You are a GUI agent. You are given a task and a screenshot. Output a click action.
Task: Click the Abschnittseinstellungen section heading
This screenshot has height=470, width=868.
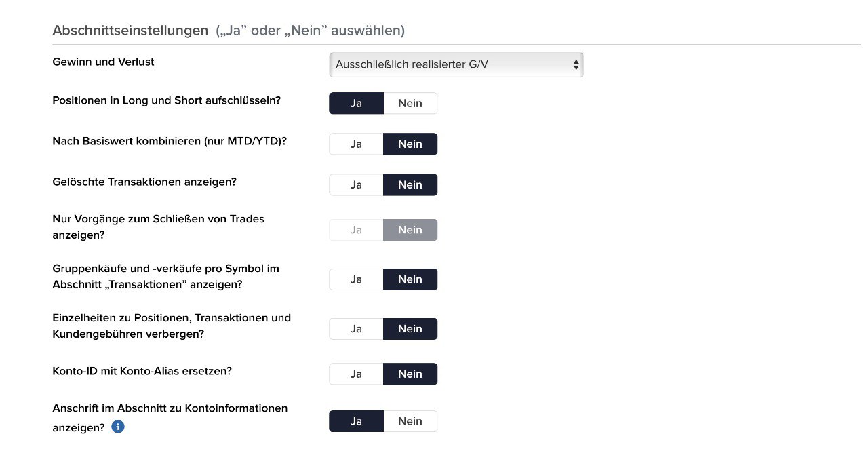(x=130, y=31)
